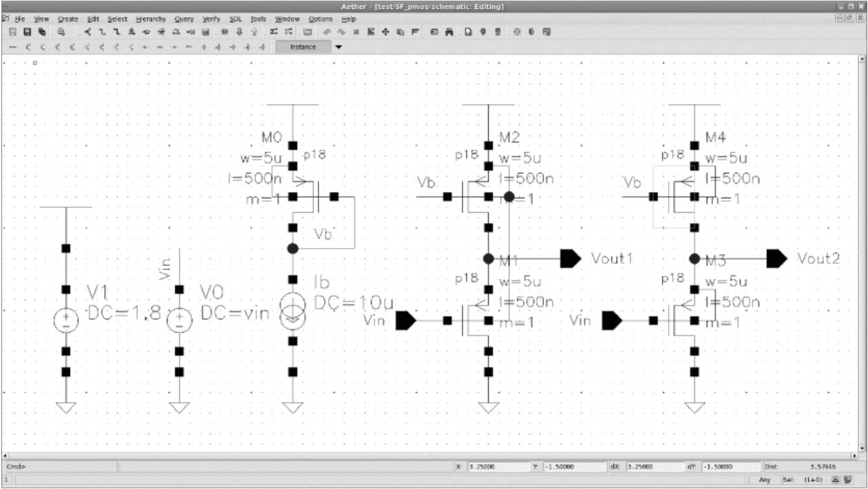
Task: Open the Hierarchy menu
Action: [x=150, y=19]
